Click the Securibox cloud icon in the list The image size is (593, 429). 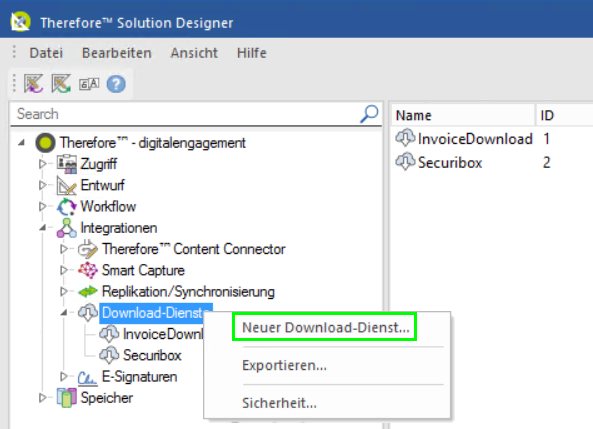click(x=405, y=162)
